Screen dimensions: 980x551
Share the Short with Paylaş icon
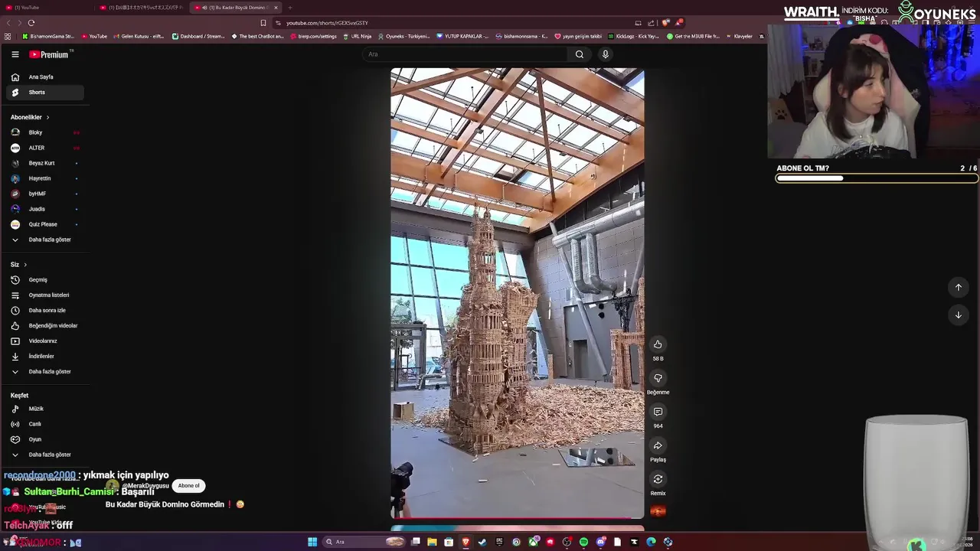tap(658, 445)
